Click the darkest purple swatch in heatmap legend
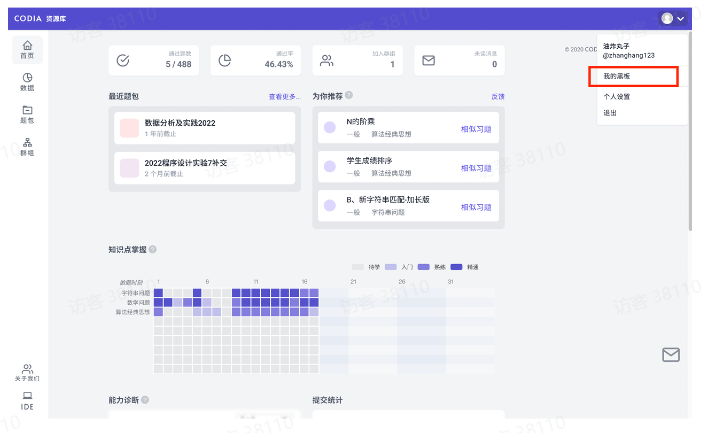This screenshot has height=433, width=701. click(457, 267)
